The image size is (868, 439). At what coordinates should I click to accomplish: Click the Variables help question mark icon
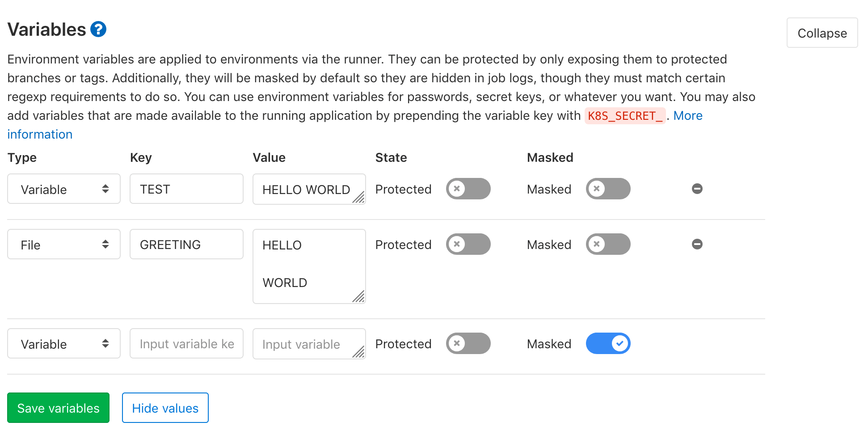tap(98, 30)
